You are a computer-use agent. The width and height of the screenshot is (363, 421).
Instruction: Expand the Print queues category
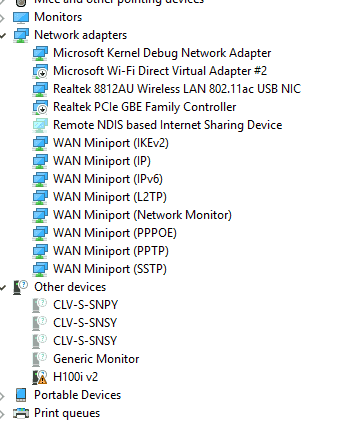click(2, 414)
